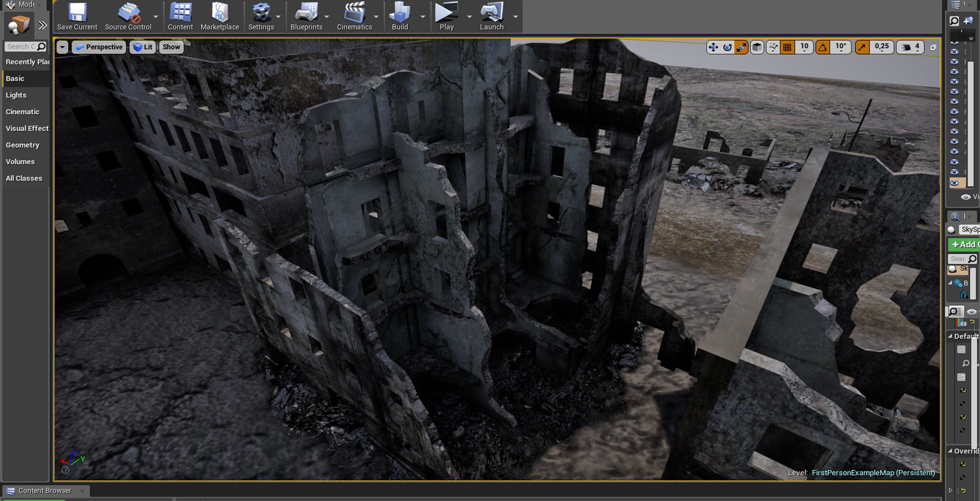980x501 pixels.
Task: Open the grid snap size 10 dropdown
Action: pos(804,47)
